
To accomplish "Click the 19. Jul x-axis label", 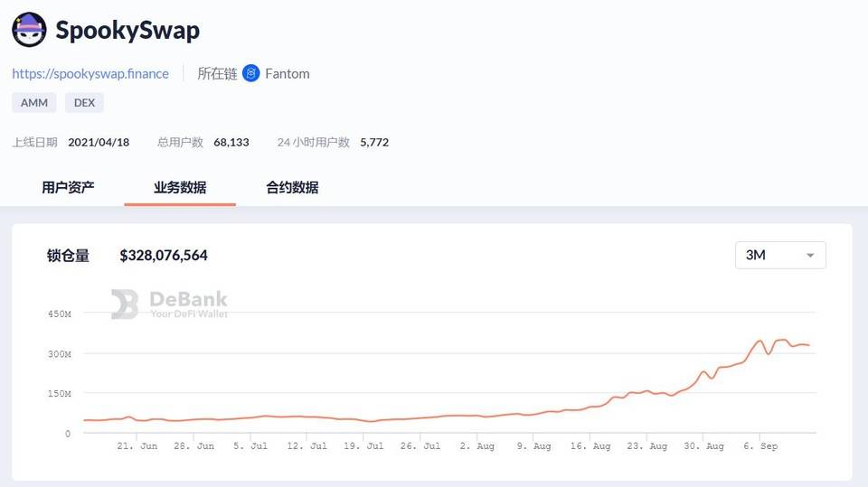I will tap(363, 445).
